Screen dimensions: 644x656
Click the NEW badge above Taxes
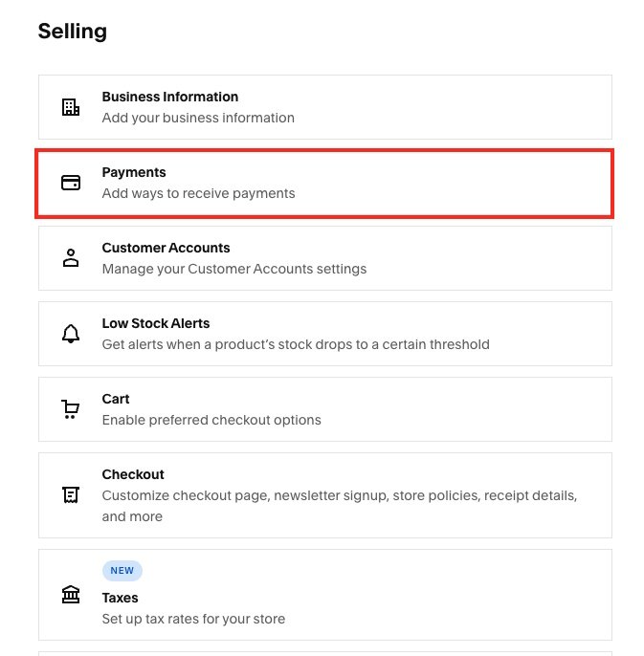click(x=122, y=571)
